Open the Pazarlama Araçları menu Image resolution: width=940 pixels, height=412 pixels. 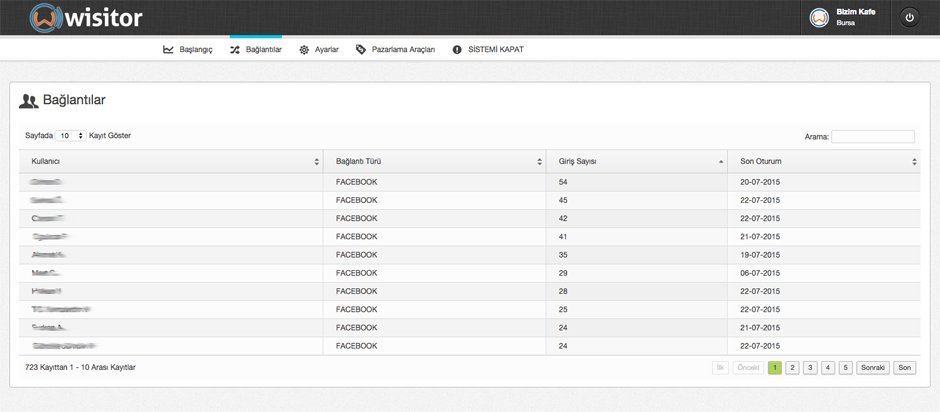[403, 49]
